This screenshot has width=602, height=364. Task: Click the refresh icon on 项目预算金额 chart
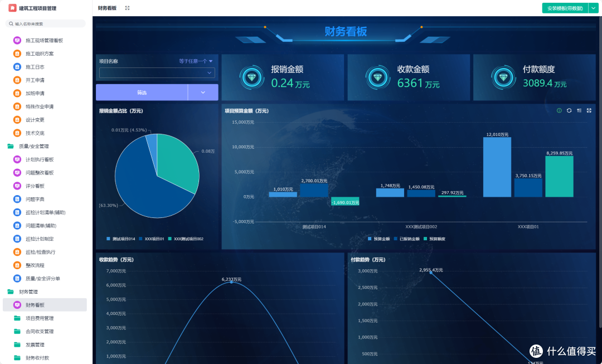pyautogui.click(x=569, y=110)
